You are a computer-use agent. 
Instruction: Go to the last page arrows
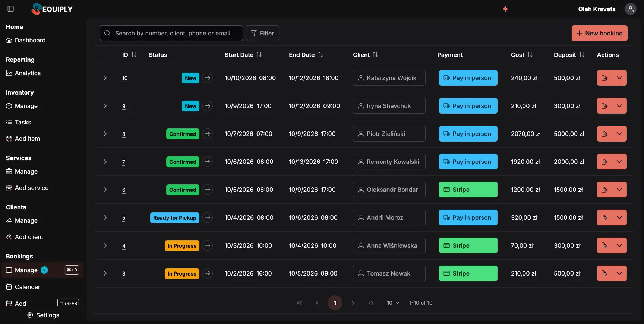(x=370, y=303)
